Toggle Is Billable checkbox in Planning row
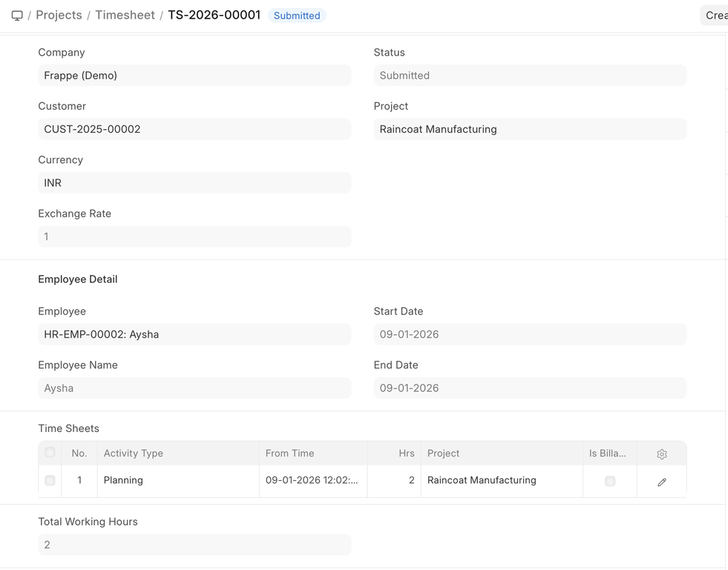This screenshot has height=570, width=728. [x=609, y=481]
